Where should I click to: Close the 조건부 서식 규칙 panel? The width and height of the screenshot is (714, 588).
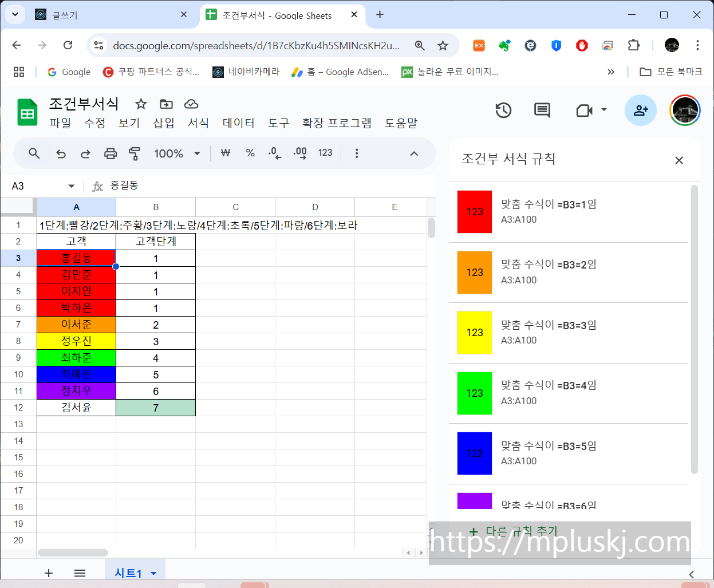click(x=679, y=160)
